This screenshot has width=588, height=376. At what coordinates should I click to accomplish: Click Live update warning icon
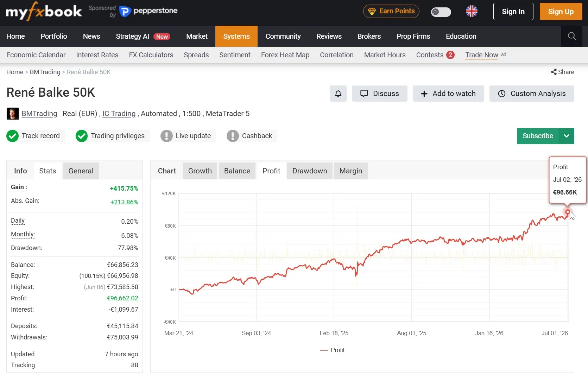coord(166,136)
